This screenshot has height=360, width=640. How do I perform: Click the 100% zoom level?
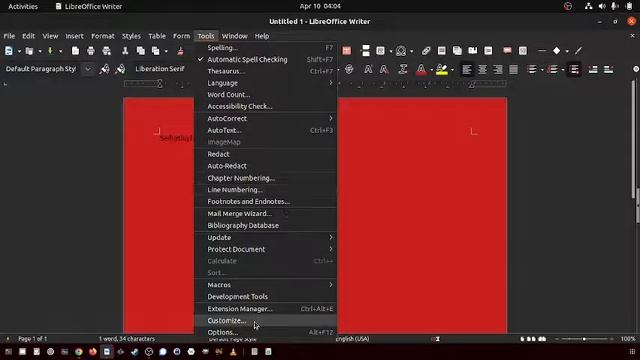coord(628,339)
